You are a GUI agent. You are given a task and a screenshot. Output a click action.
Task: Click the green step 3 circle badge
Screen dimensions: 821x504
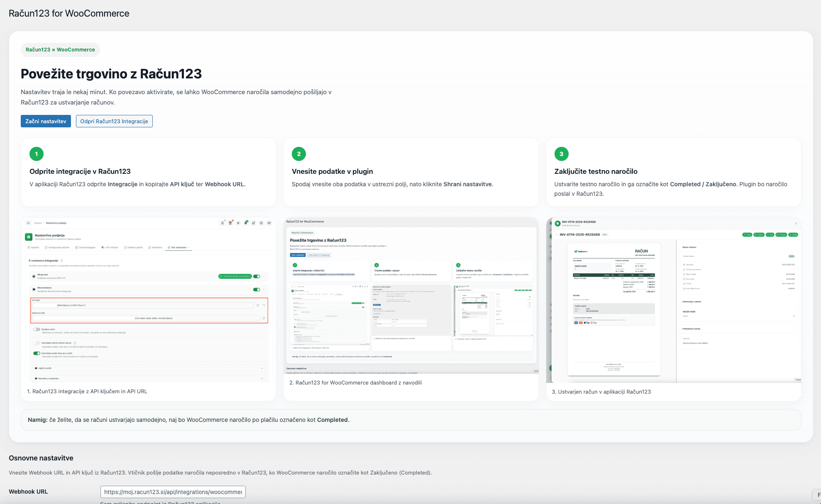coord(561,154)
